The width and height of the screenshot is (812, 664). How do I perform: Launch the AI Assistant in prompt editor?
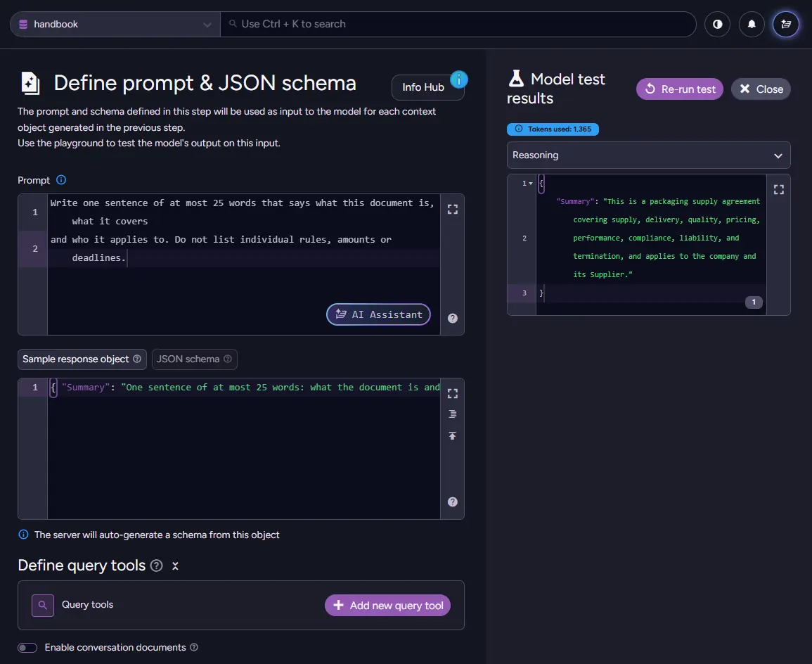pos(378,314)
